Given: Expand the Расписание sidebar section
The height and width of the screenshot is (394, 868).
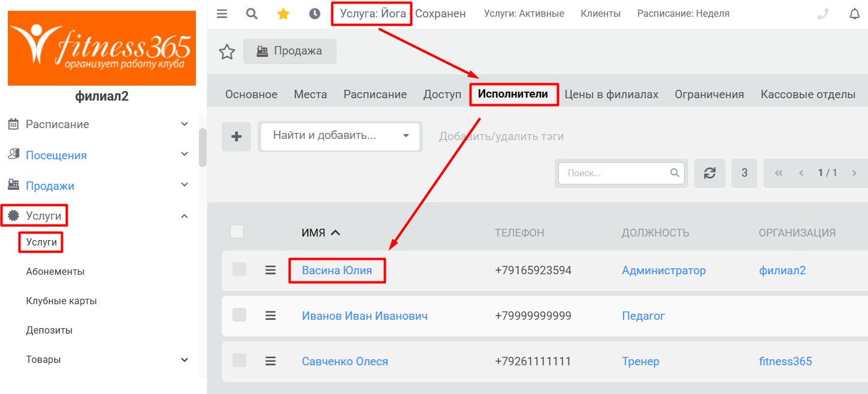Looking at the screenshot, I should tap(185, 124).
